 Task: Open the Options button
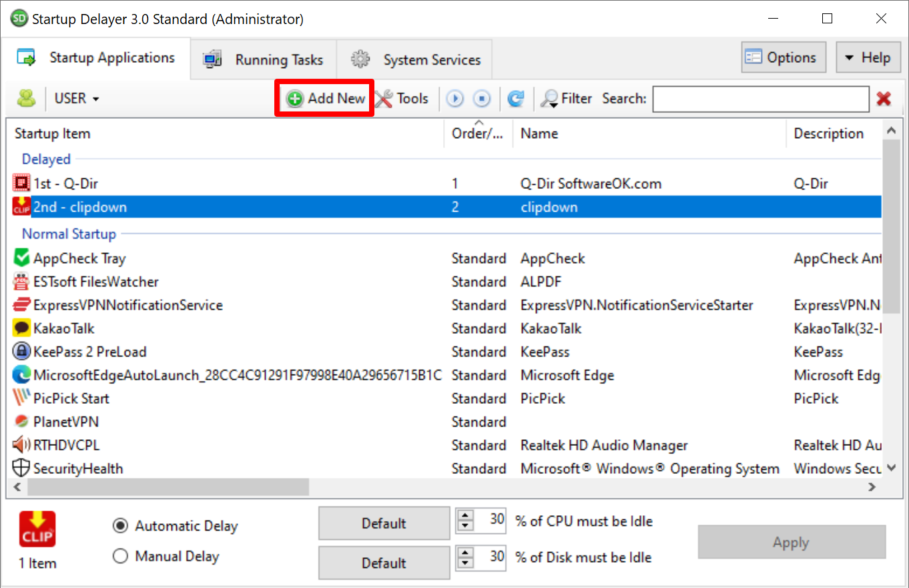(784, 58)
